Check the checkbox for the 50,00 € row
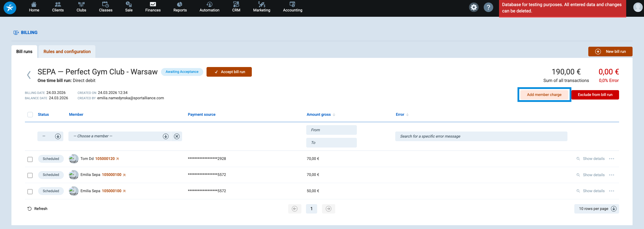Screen dimensions: 644x229 (30, 191)
